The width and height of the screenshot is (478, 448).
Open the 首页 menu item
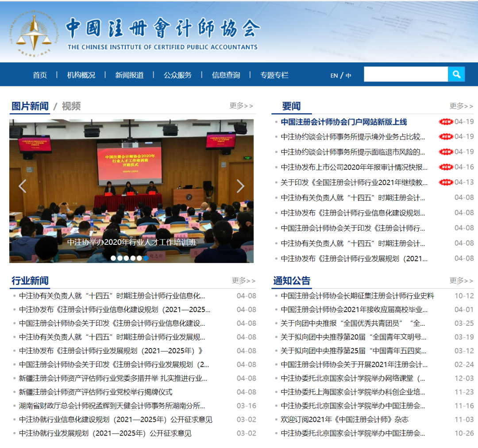(40, 75)
